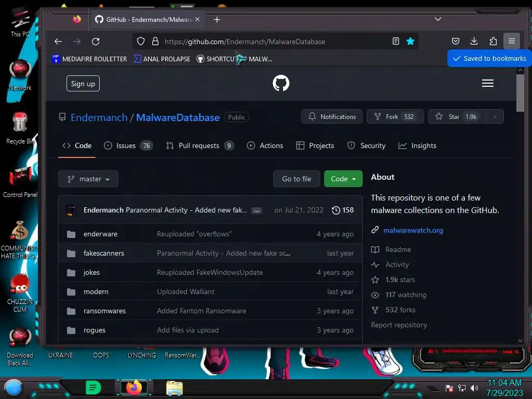Switch to the Code tab
Screen dimensions: 532x399
tap(77, 145)
